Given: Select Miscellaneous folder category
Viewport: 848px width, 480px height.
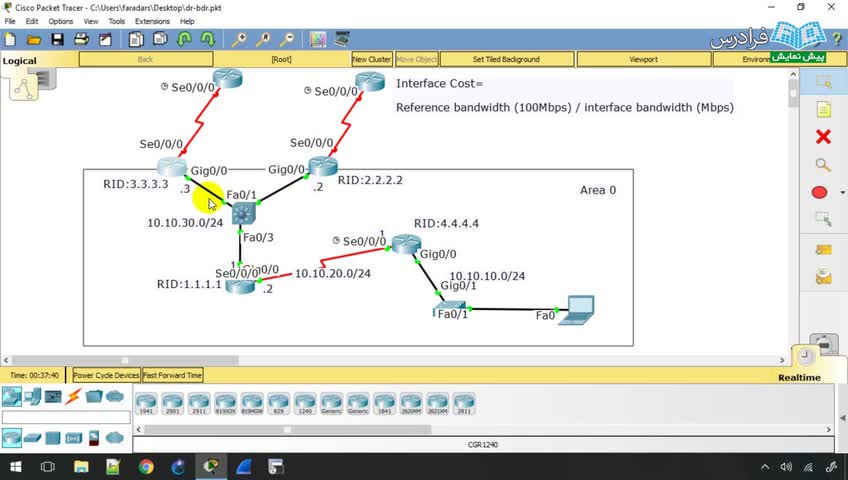Looking at the screenshot, I should (x=94, y=397).
